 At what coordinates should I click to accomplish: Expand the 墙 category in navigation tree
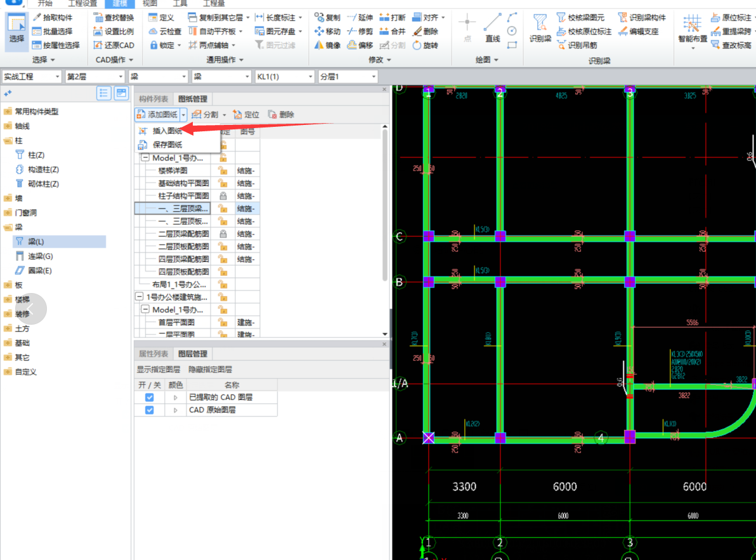pyautogui.click(x=8, y=198)
